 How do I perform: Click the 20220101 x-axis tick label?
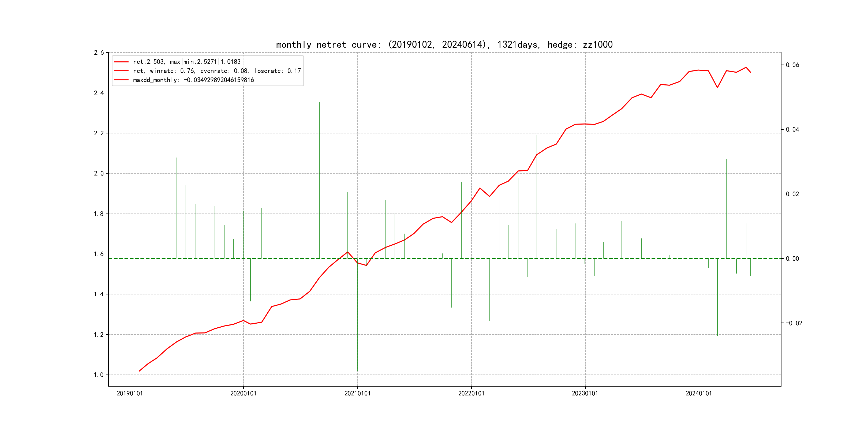pyautogui.click(x=471, y=393)
